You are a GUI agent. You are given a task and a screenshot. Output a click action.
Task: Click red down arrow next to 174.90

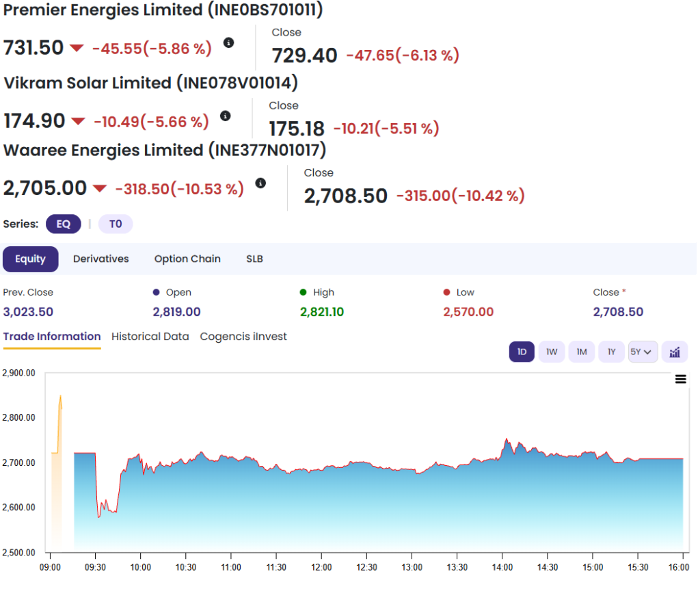[79, 122]
